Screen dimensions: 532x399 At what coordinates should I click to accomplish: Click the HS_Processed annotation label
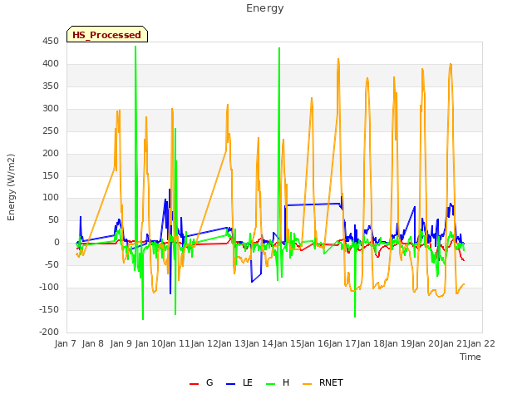coord(107,35)
